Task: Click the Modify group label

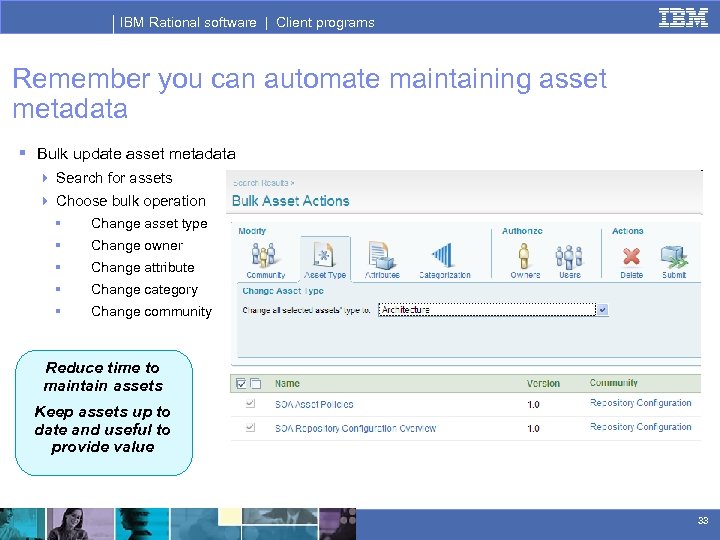Action: pos(252,231)
